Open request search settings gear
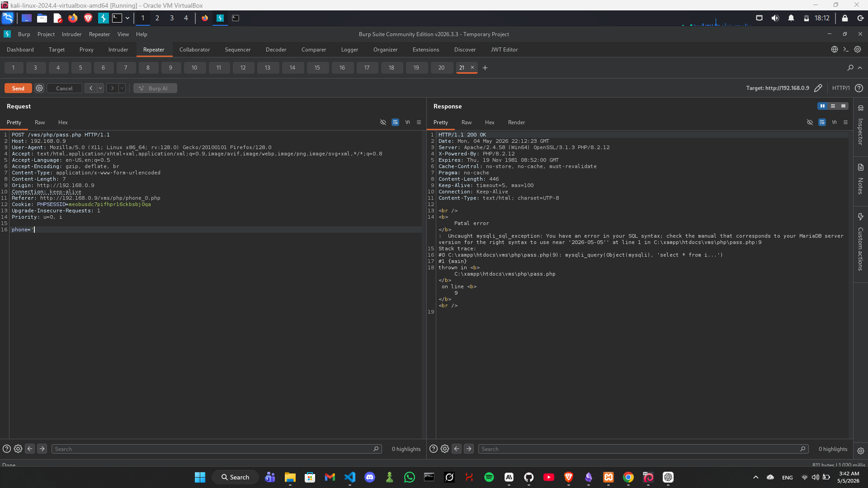The height and width of the screenshot is (488, 868). (18, 449)
